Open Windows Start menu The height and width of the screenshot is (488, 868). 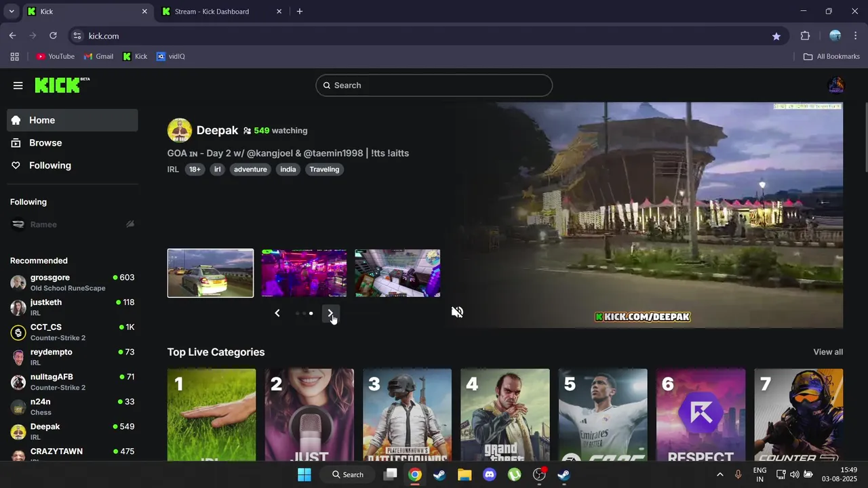[304, 474]
